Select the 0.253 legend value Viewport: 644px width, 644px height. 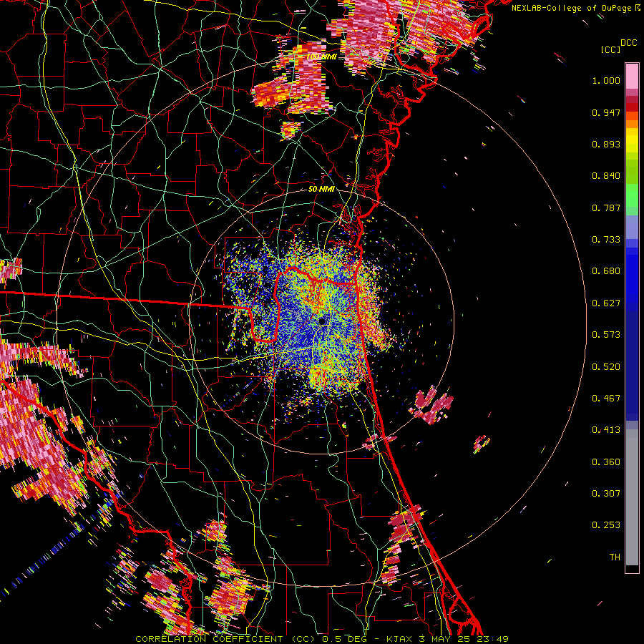coord(606,525)
